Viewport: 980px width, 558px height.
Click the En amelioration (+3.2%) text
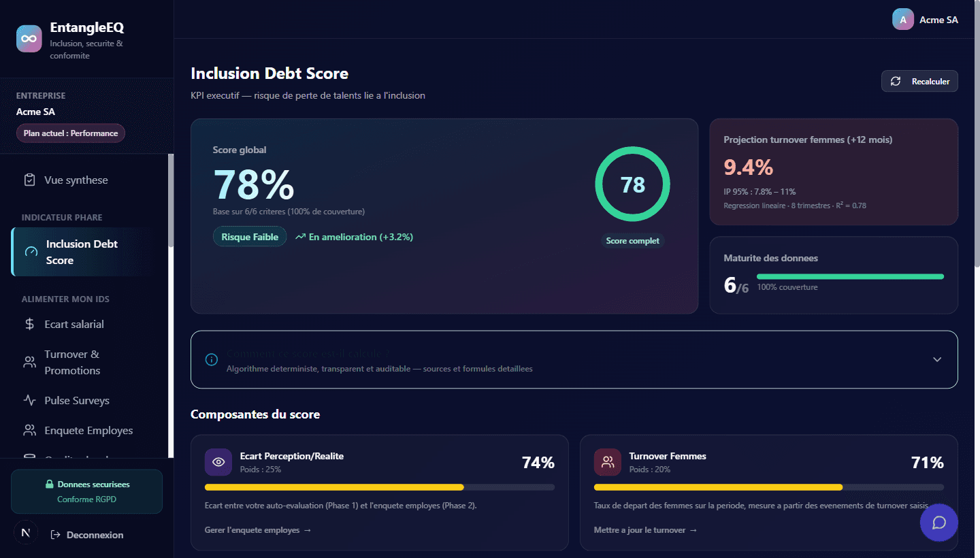[361, 237]
